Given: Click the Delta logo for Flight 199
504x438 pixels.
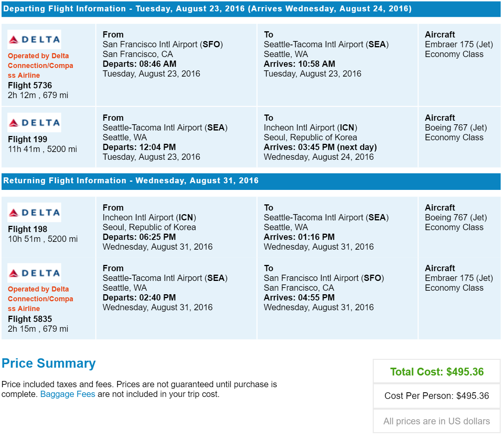Looking at the screenshot, I should point(34,123).
